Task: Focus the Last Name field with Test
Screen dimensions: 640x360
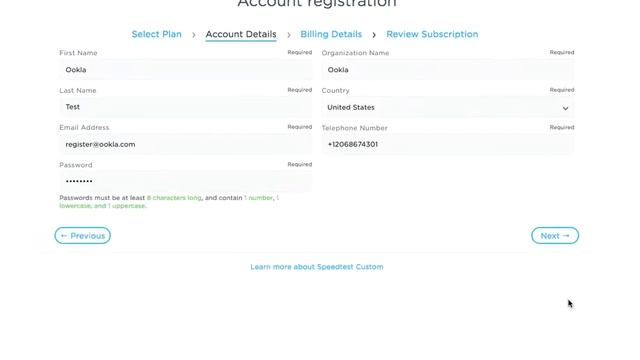Action: pyautogui.click(x=186, y=107)
